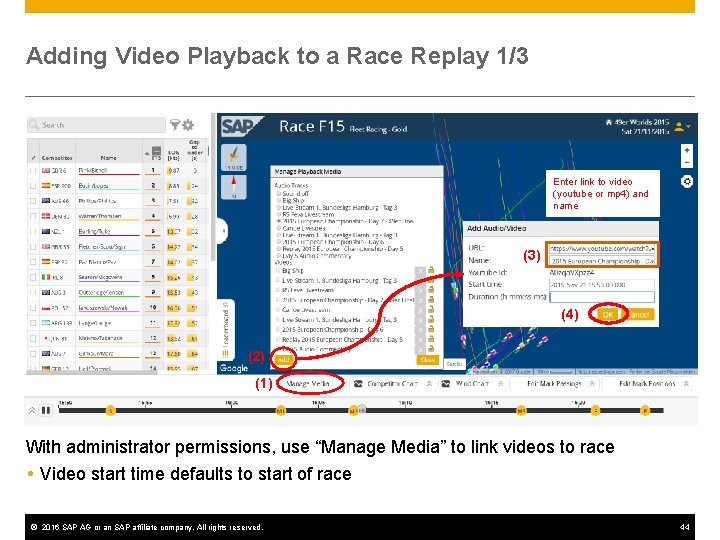Click the flag of Burling/Tuke row

tap(45, 231)
